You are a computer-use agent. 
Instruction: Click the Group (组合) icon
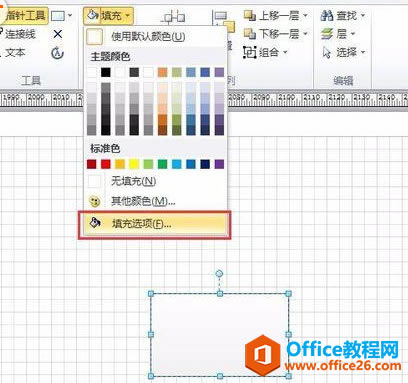click(249, 52)
